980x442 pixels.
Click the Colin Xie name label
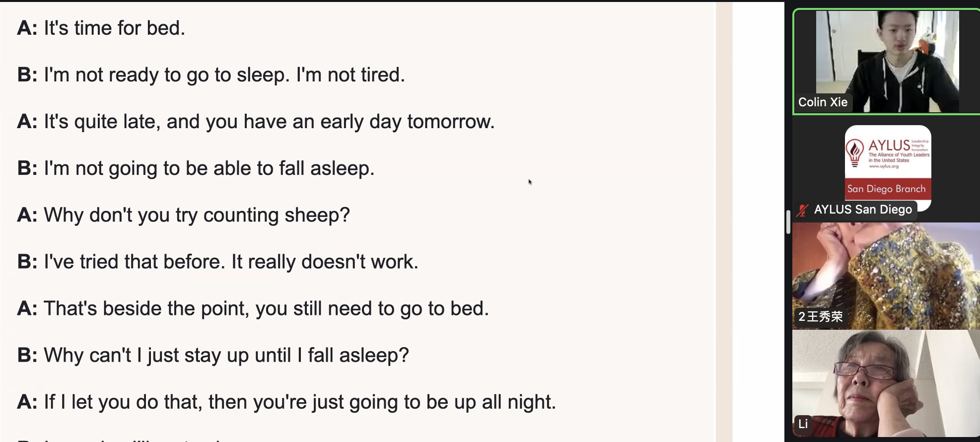pos(823,102)
